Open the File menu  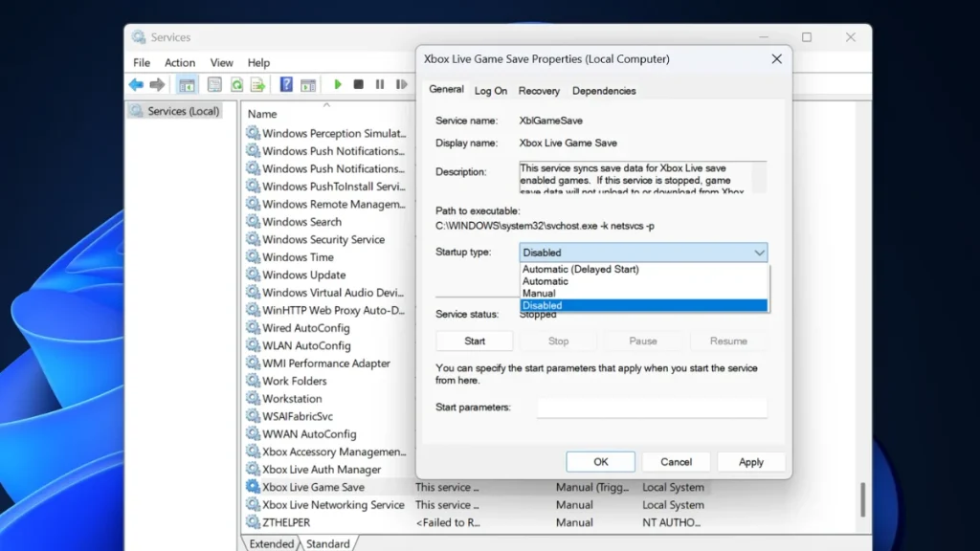tap(142, 62)
